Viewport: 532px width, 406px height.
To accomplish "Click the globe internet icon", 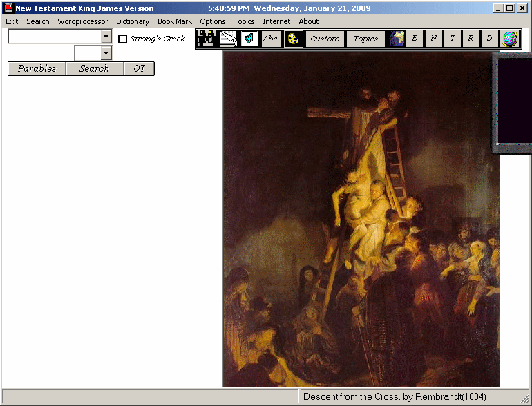I will (x=510, y=39).
